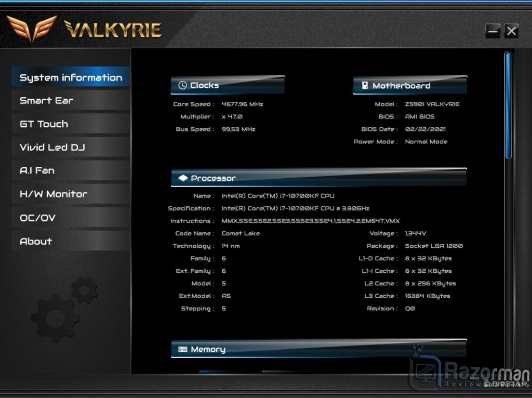The height and width of the screenshot is (398, 532).
Task: Click the clock icon in Clocks header
Action: point(182,85)
